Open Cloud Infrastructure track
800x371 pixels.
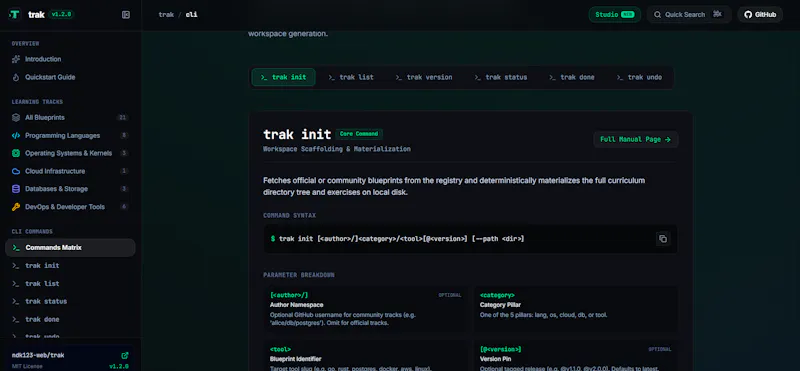pos(70,171)
